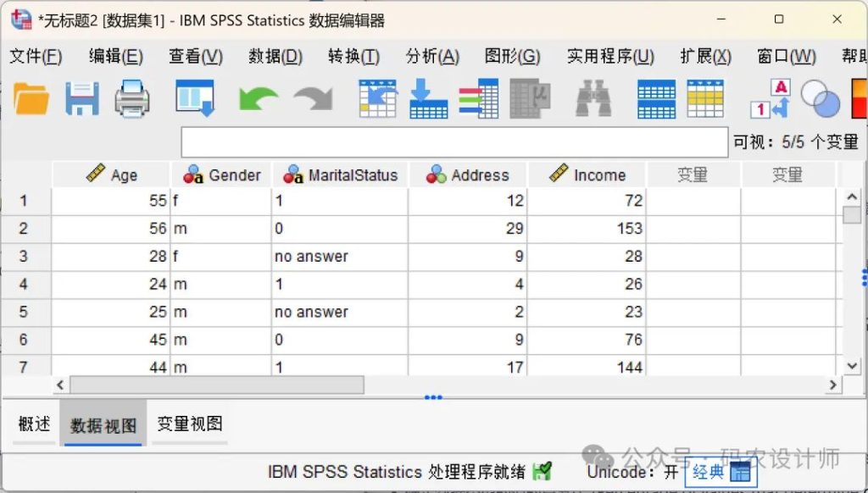The image size is (868, 493).
Task: Select the MaritalStatus column header
Action: pos(340,175)
